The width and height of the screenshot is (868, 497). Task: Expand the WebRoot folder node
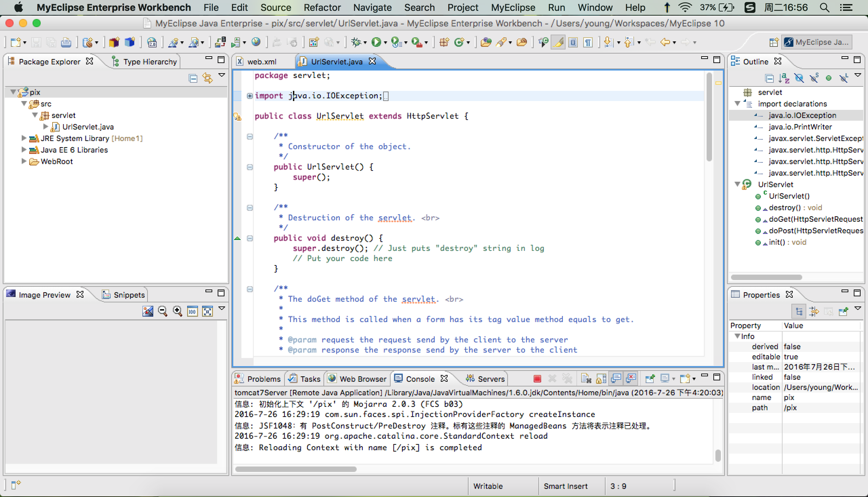coord(23,161)
